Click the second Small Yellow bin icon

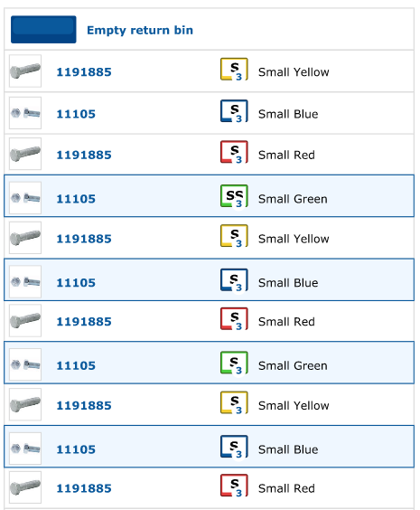pos(234,236)
